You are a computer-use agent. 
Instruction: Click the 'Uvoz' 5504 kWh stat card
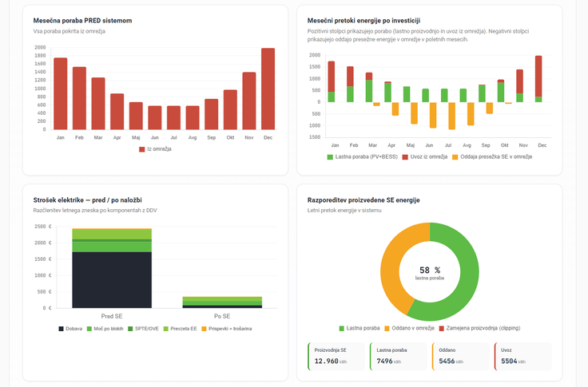click(x=522, y=357)
